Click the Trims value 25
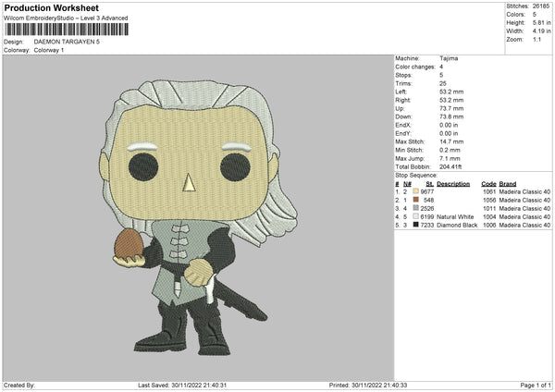 (443, 83)
